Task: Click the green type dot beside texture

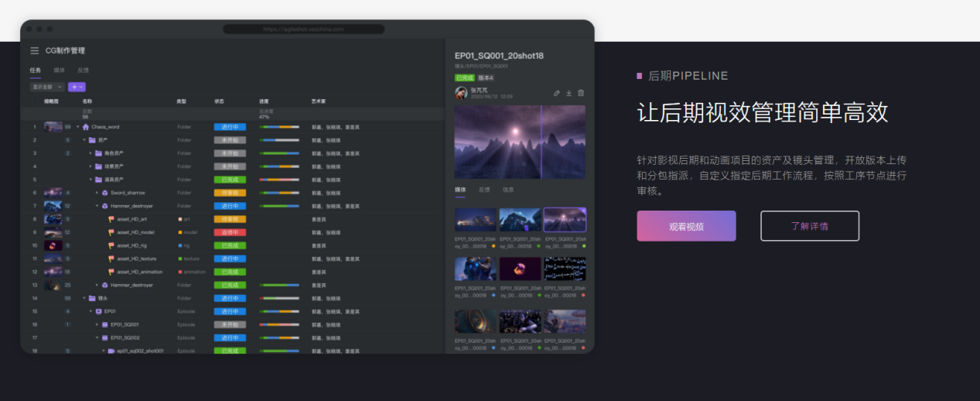Action: (180, 259)
